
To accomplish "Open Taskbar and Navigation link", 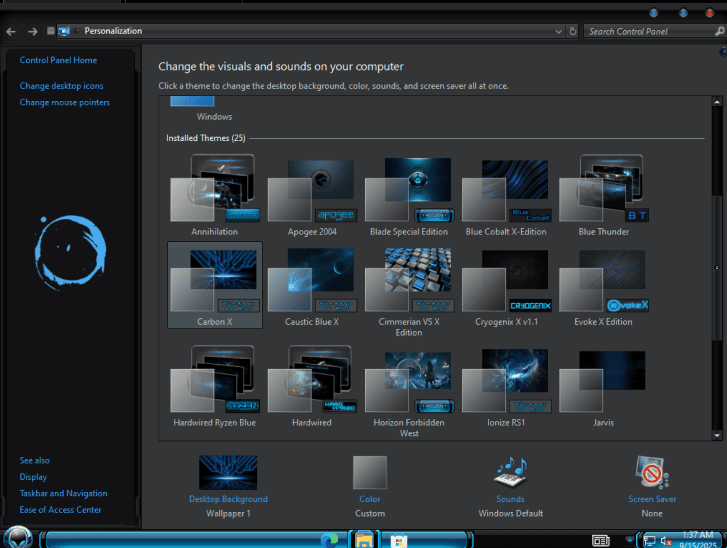I will 63,493.
